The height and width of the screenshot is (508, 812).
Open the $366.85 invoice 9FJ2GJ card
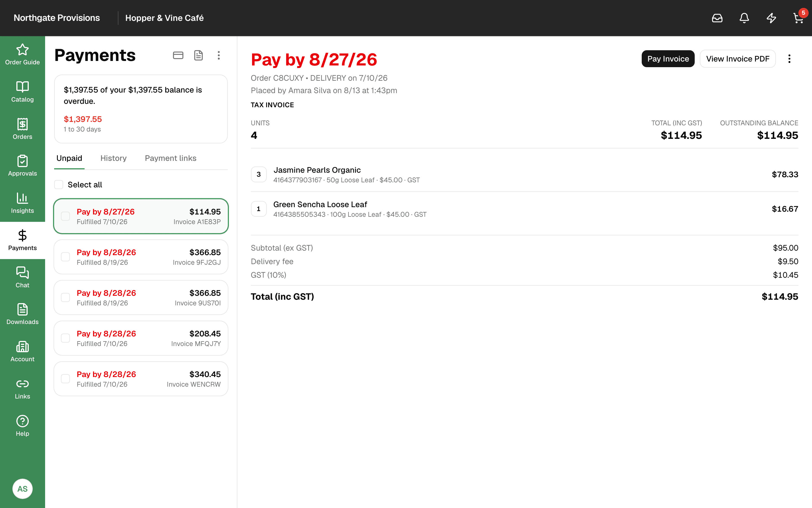[x=141, y=257]
